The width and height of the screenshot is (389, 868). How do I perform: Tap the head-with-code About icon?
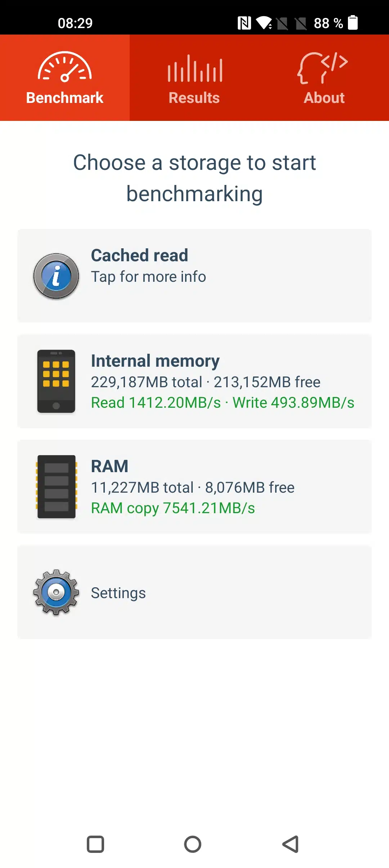point(323,68)
